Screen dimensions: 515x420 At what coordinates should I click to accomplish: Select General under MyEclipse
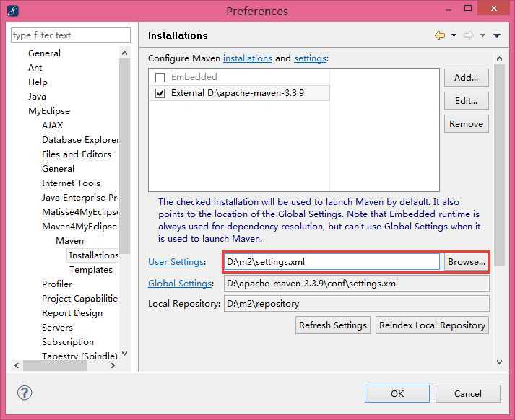click(58, 169)
